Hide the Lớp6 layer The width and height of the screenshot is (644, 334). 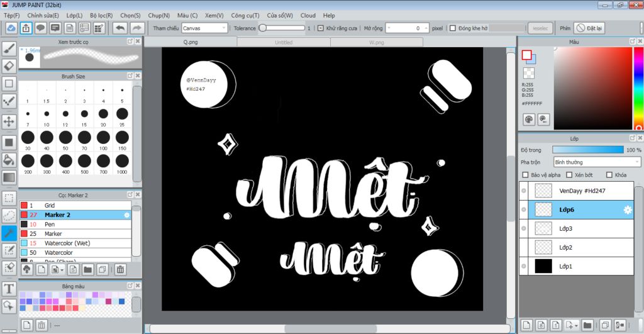click(524, 209)
